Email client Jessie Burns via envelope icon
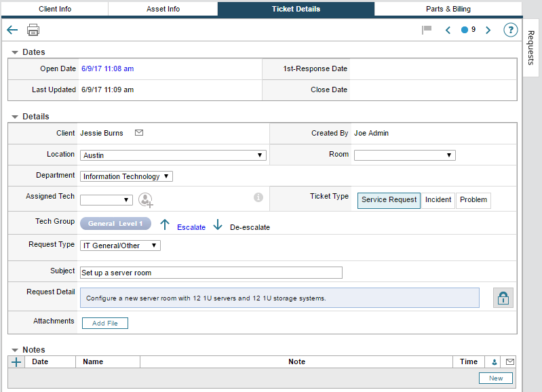 [139, 133]
